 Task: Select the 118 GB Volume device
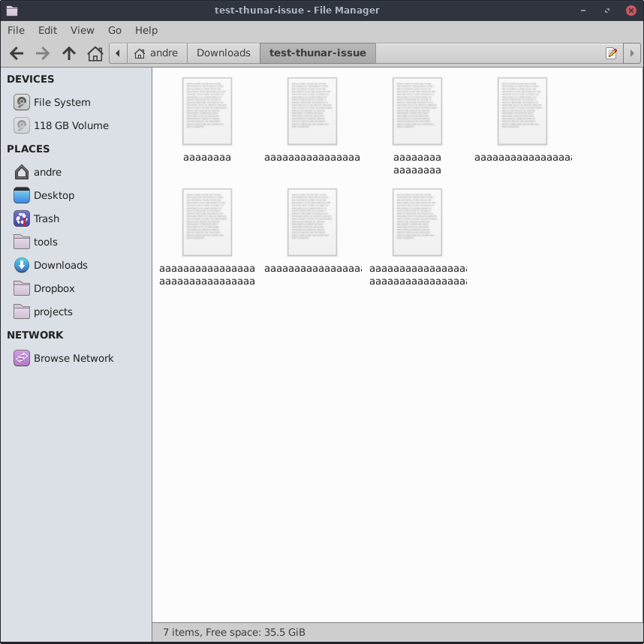click(71, 125)
